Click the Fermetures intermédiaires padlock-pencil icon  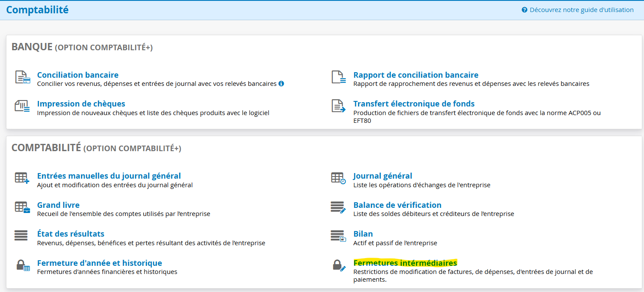[x=339, y=265]
